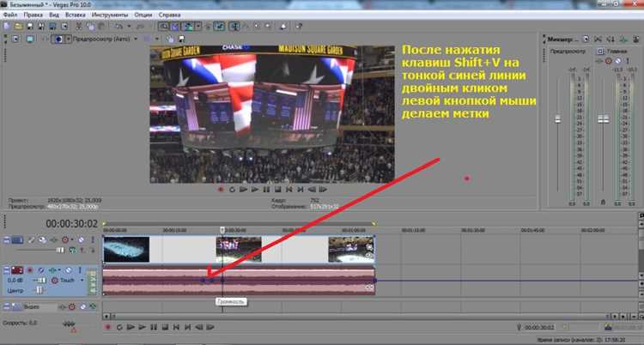Copy preview snapshot to clipboard

(x=170, y=39)
